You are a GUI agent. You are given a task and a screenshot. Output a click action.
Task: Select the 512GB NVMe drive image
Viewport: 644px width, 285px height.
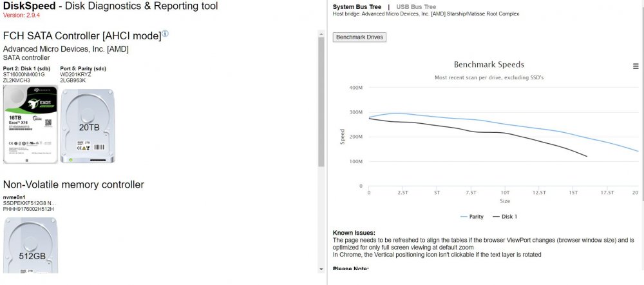pyautogui.click(x=30, y=245)
